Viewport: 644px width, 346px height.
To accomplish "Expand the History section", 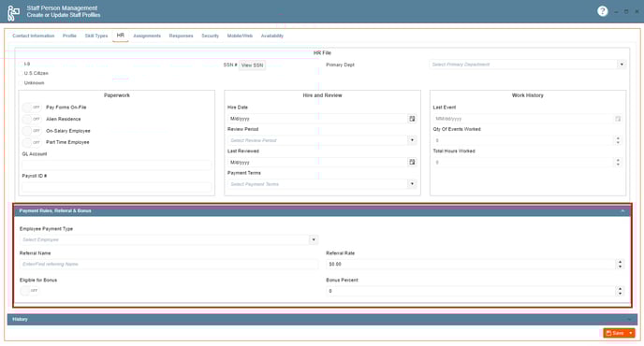I will tap(628, 319).
